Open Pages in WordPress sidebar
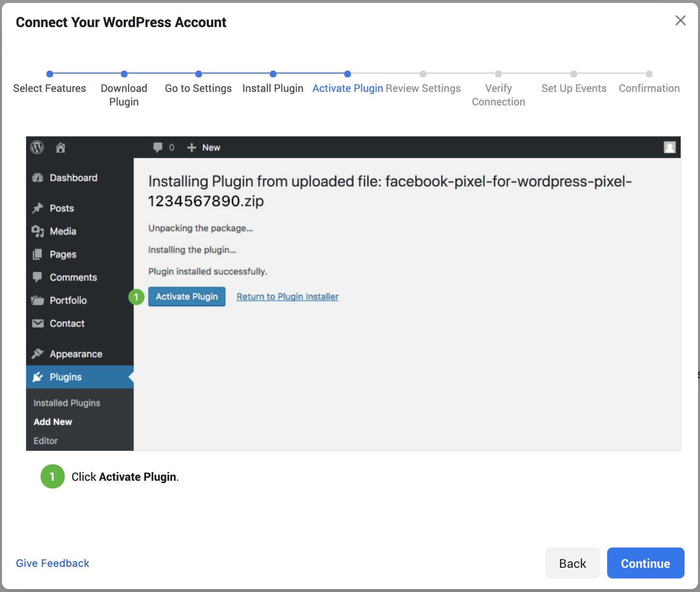This screenshot has height=592, width=700. click(80, 254)
